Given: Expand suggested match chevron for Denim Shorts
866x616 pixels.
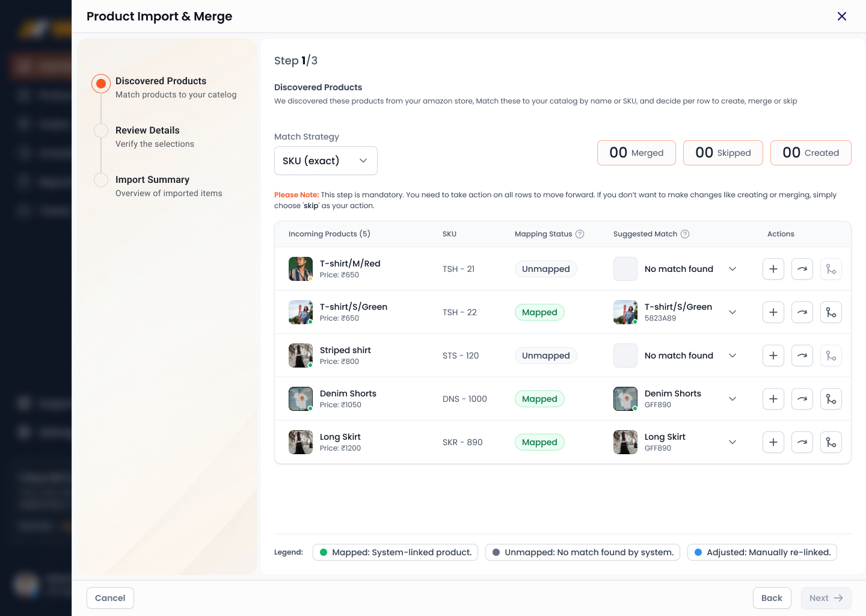Looking at the screenshot, I should pyautogui.click(x=732, y=399).
